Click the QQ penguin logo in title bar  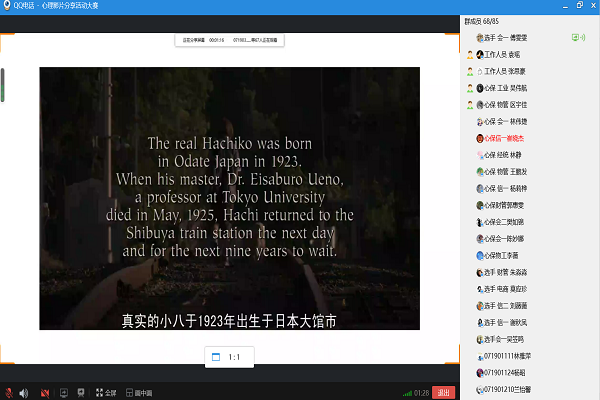(x=7, y=5)
